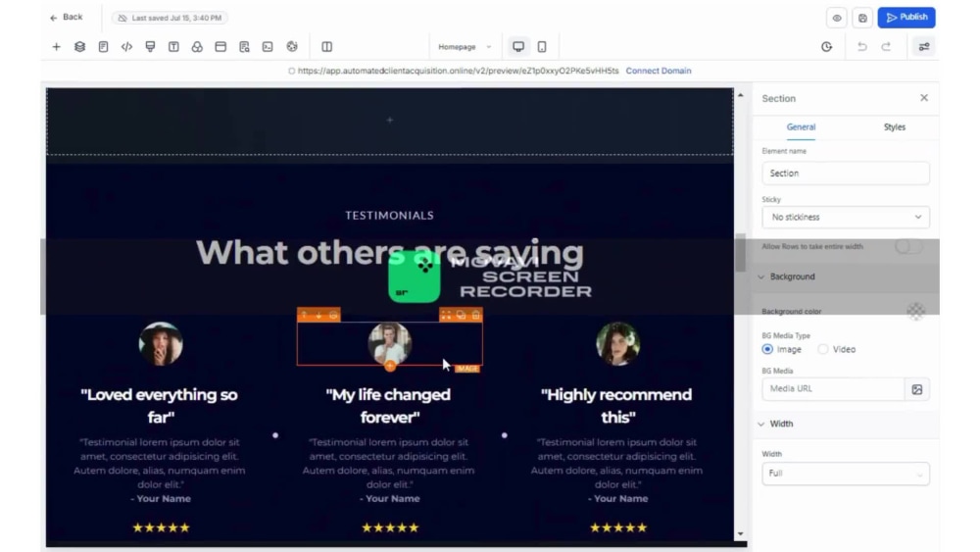Click the Back button
This screenshot has width=980, height=552.
coord(67,17)
